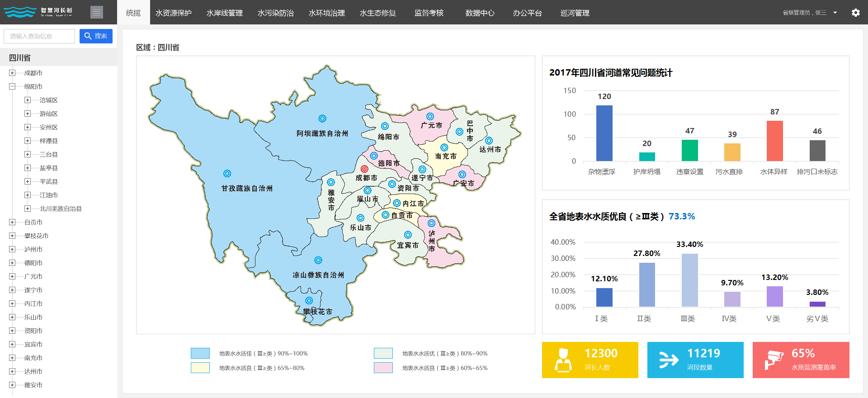This screenshot has height=398, width=868.
Task: Click the query information input field
Action: tap(39, 36)
